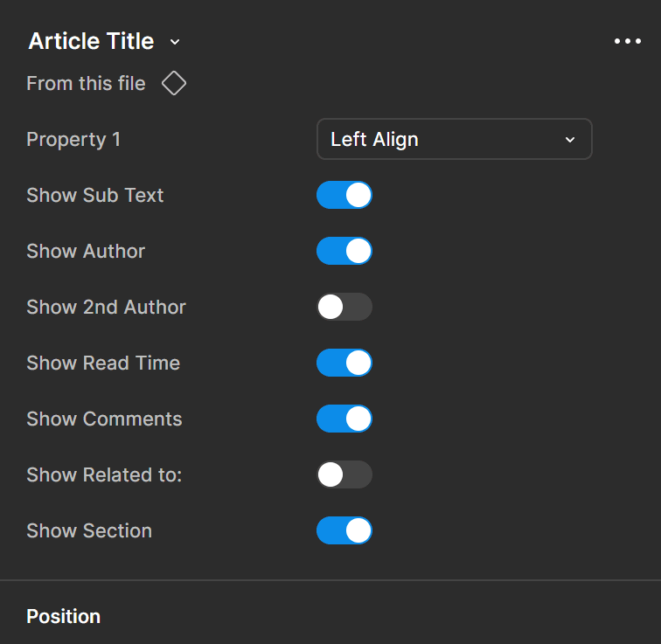Click the Show Section label
The height and width of the screenshot is (644, 661).
(89, 530)
